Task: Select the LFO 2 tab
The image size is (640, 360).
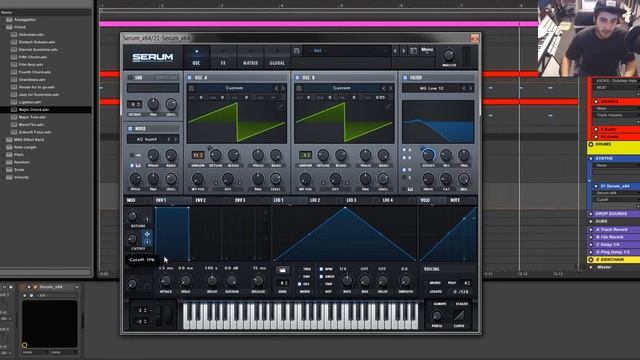Action: click(x=315, y=200)
